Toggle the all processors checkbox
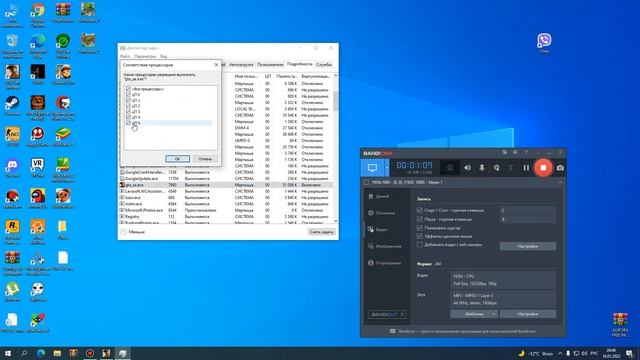640x360 pixels. 129,89
